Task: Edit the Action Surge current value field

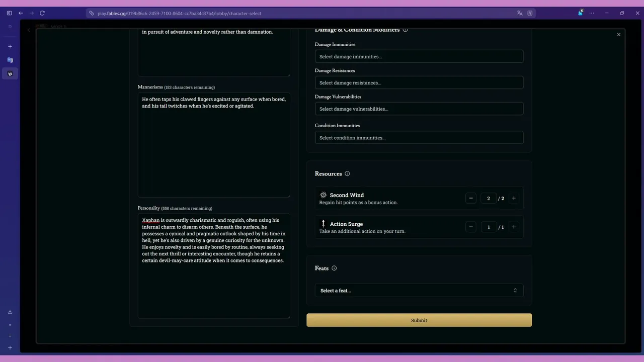Action: pyautogui.click(x=488, y=227)
